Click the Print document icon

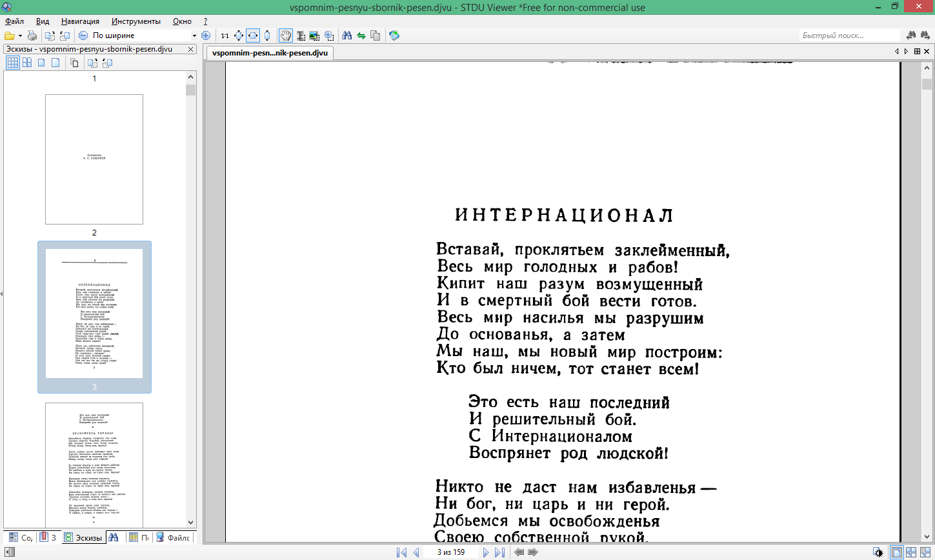[x=32, y=35]
